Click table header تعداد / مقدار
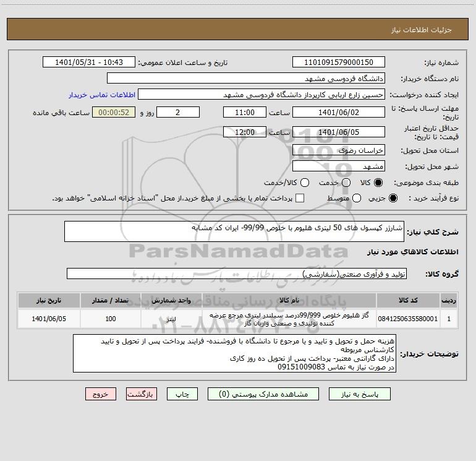 tap(111, 300)
